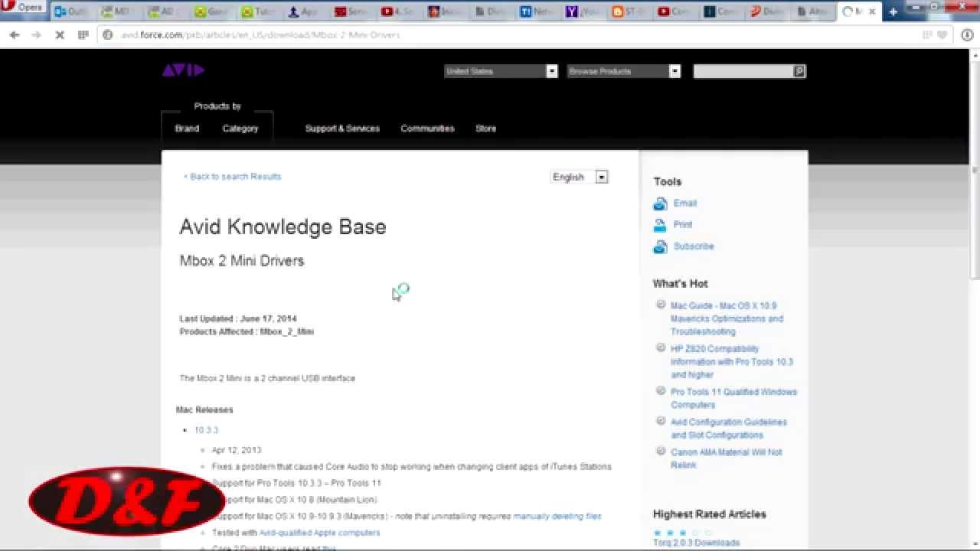Open the Store menu item
The height and width of the screenshot is (551, 980).
pyautogui.click(x=485, y=129)
